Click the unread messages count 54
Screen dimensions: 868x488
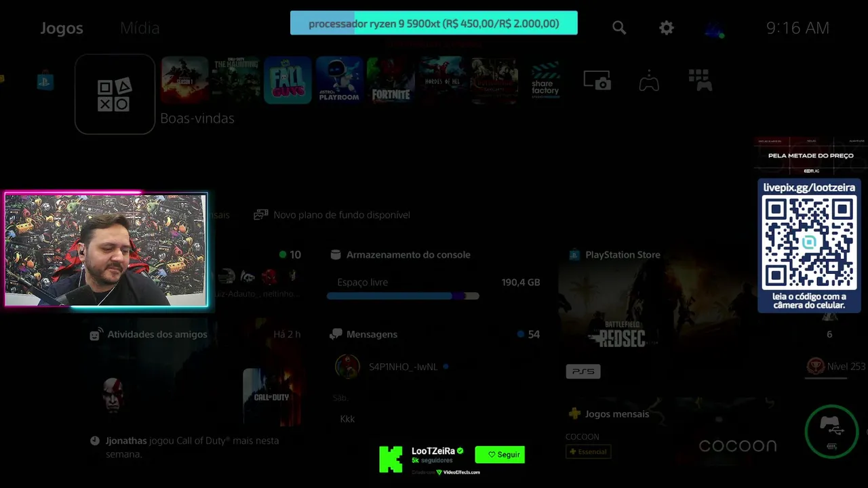(534, 334)
